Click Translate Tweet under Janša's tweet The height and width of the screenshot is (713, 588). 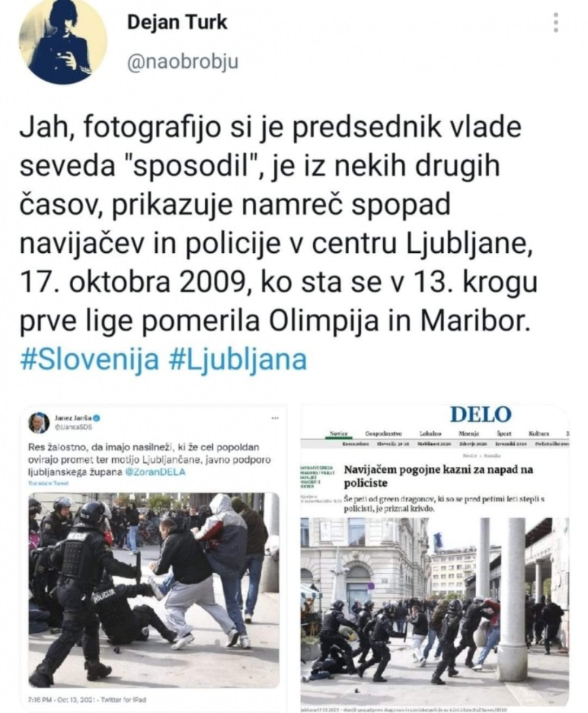[x=48, y=484]
